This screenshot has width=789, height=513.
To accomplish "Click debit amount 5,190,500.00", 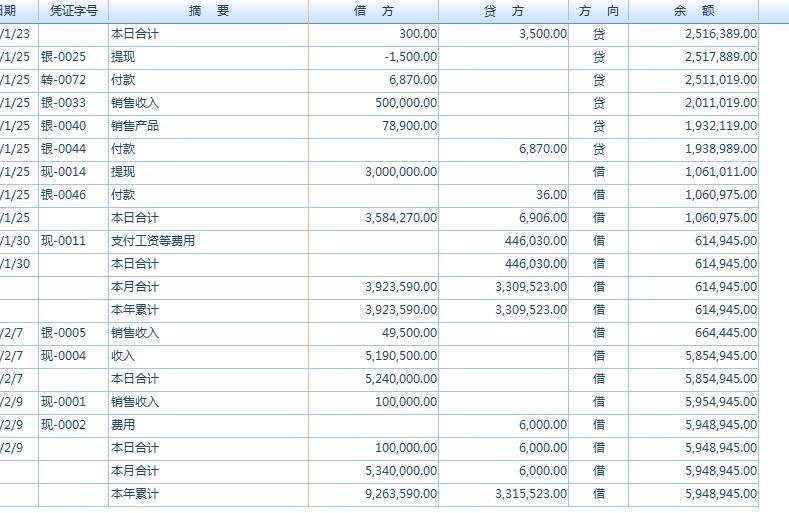I will tap(401, 356).
